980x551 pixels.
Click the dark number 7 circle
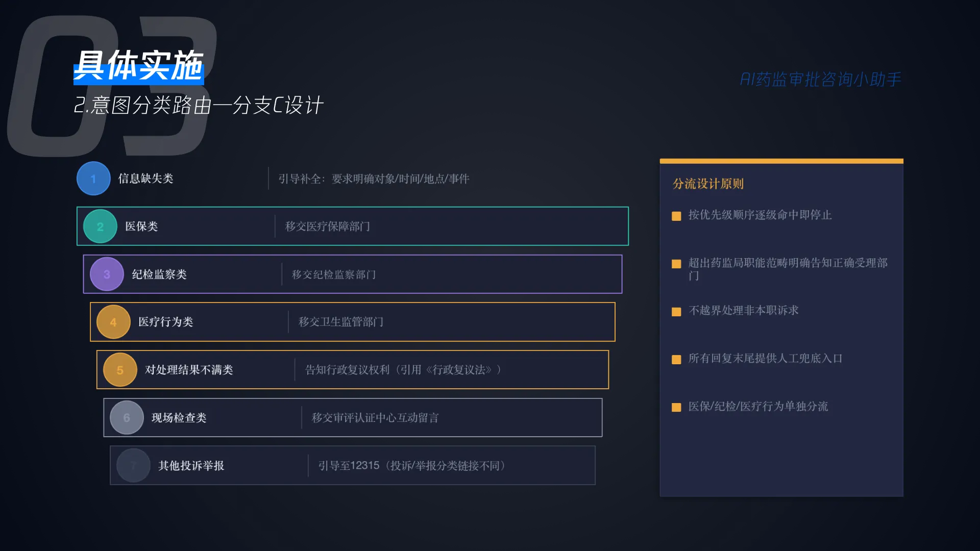pyautogui.click(x=133, y=466)
